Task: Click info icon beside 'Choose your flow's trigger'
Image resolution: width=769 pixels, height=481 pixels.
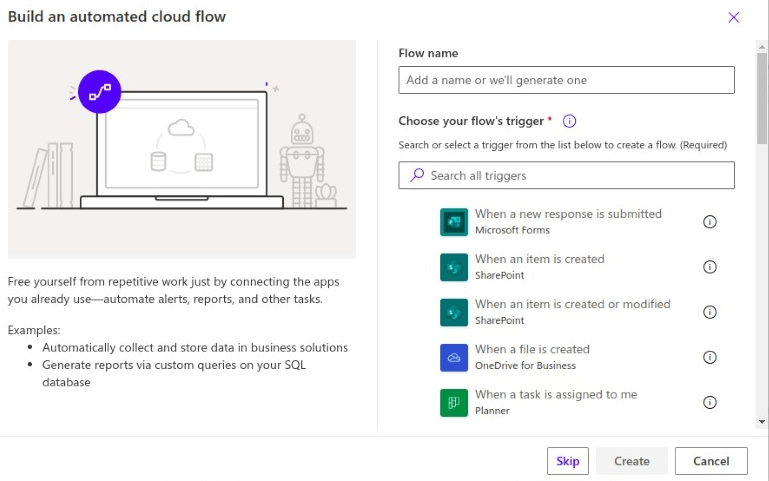Action: [x=570, y=121]
